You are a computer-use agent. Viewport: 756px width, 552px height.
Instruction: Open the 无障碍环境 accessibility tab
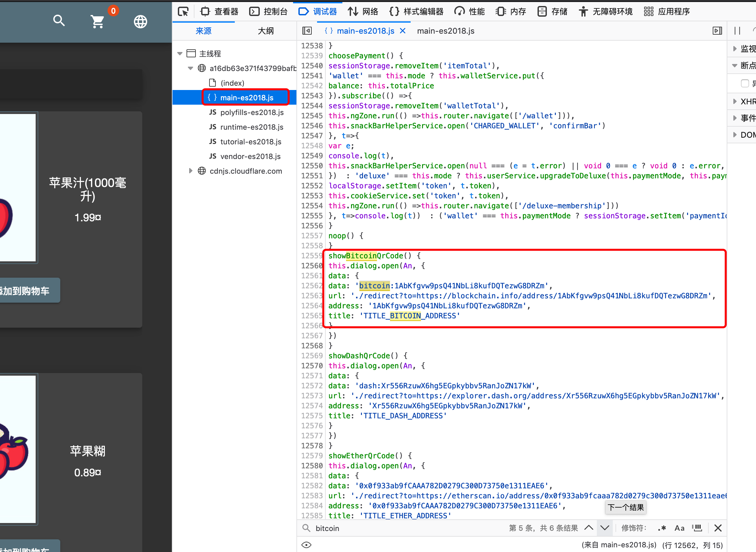click(605, 12)
